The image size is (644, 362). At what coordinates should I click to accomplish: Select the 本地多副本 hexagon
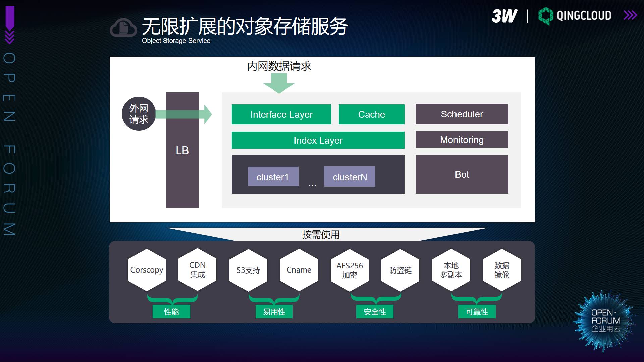(451, 270)
